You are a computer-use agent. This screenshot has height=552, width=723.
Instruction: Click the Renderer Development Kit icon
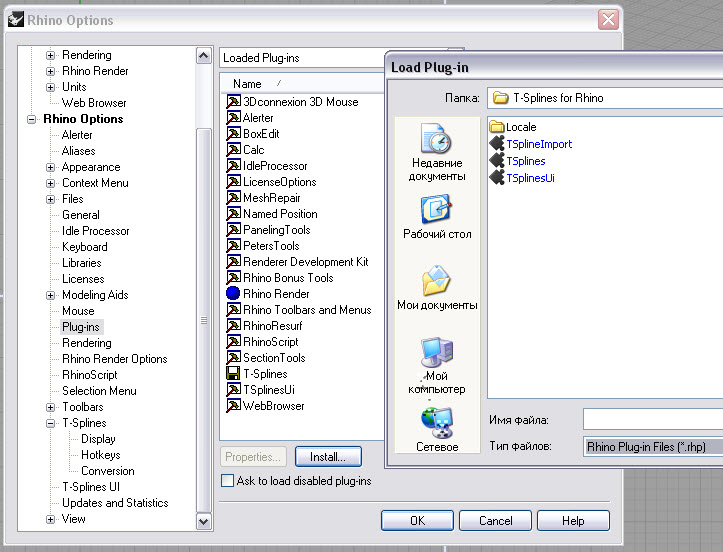click(233, 261)
